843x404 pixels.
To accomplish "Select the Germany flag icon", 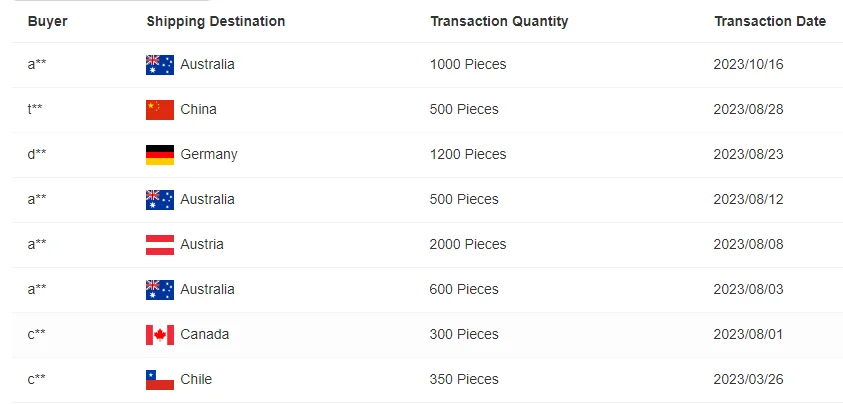I will coord(159,155).
